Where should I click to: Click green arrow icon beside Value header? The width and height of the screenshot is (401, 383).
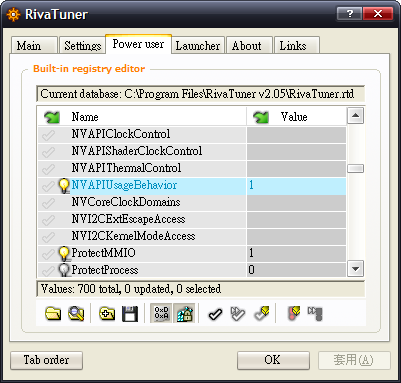point(261,117)
